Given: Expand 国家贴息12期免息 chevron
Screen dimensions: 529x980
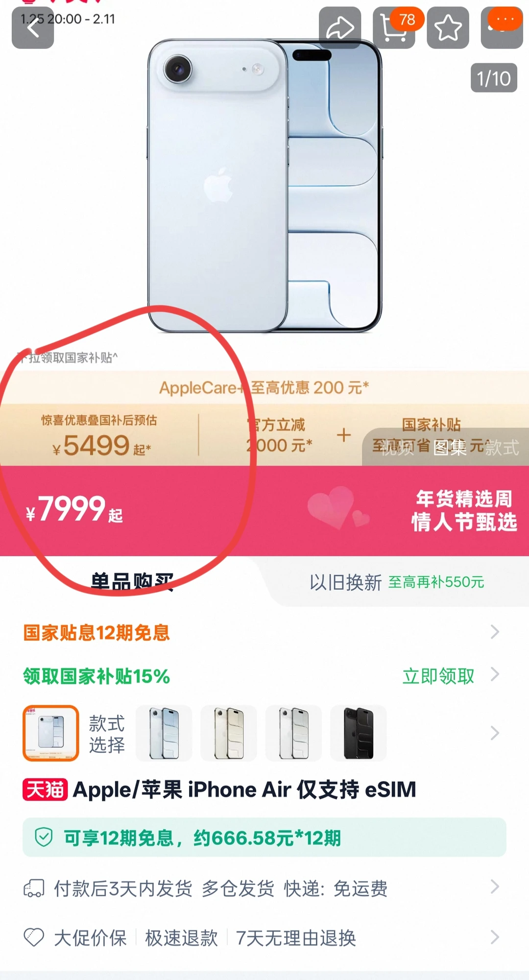Looking at the screenshot, I should [x=495, y=632].
